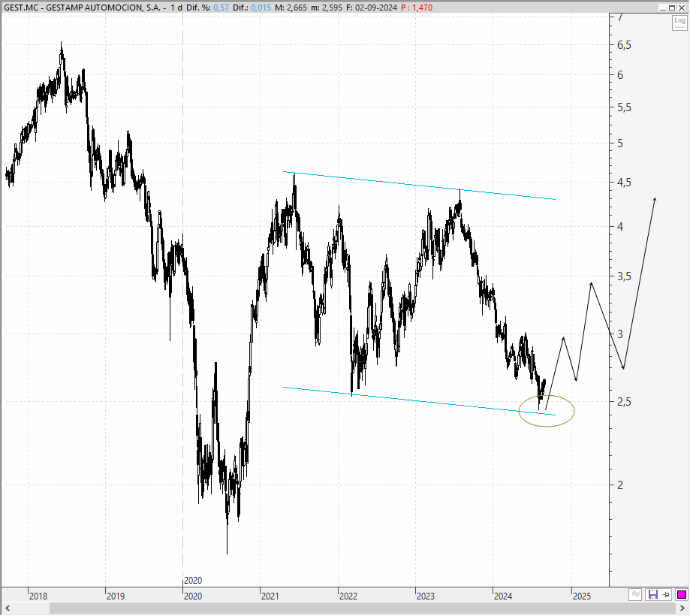Click the scroll left arrow
The width and height of the screenshot is (690, 616).
tap(7, 608)
